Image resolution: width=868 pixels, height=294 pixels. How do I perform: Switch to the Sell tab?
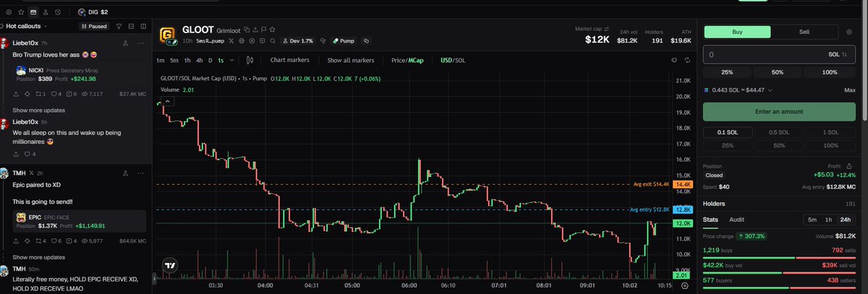click(804, 32)
